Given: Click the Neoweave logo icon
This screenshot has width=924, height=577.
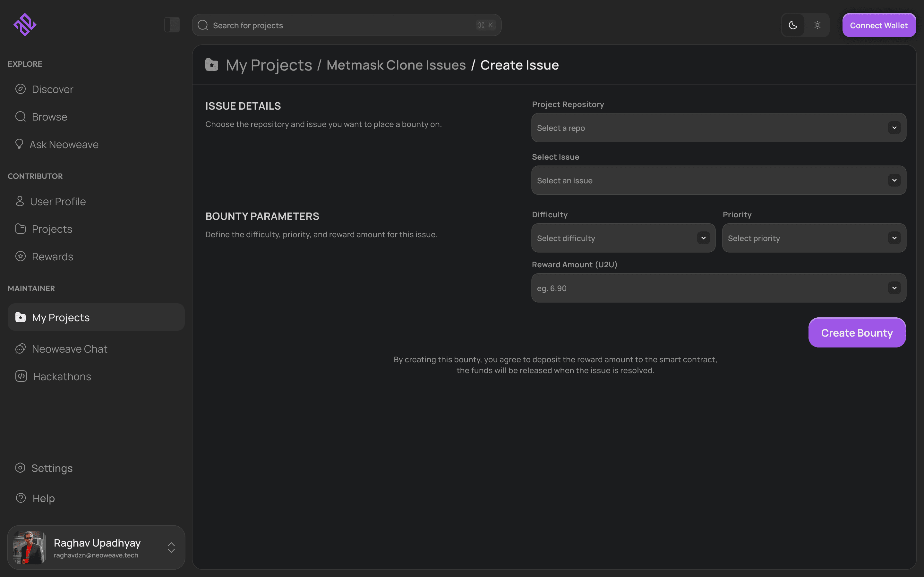Looking at the screenshot, I should click(x=25, y=25).
